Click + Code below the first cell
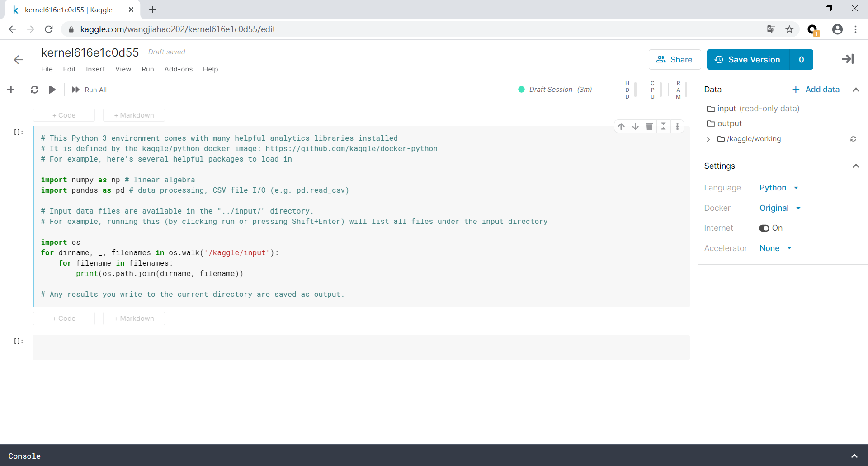 coord(64,319)
